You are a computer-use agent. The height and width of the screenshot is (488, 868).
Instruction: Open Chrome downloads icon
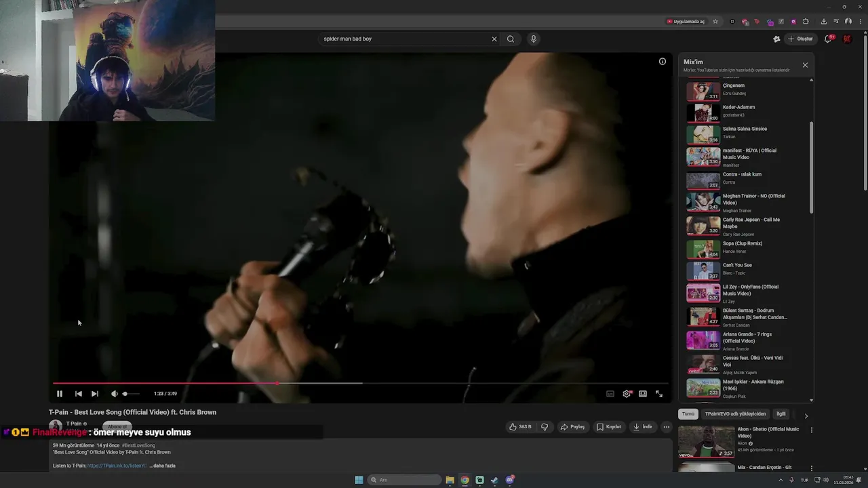pyautogui.click(x=823, y=22)
